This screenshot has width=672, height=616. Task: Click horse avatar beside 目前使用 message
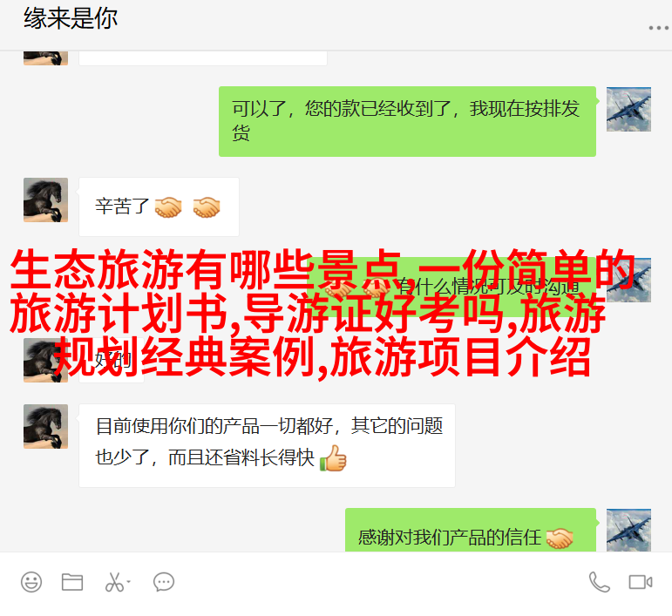pos(45,426)
